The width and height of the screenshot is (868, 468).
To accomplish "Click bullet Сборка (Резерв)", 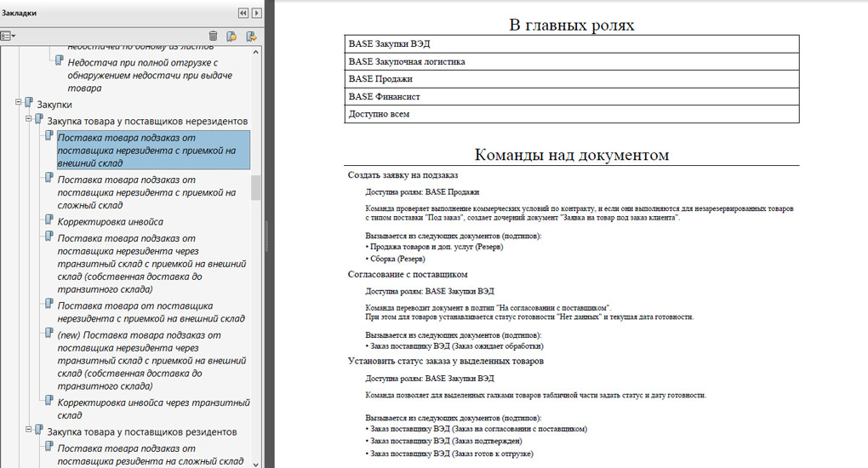I will pos(395,259).
